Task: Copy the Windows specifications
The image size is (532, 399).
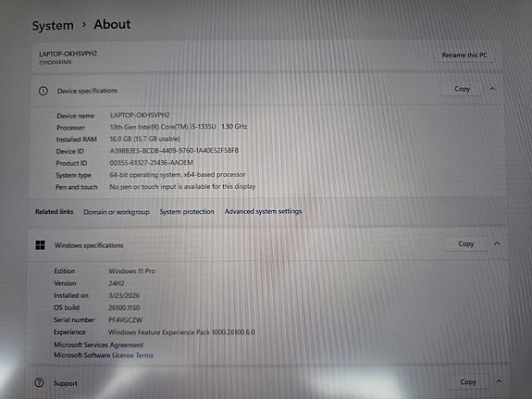Action: [465, 243]
